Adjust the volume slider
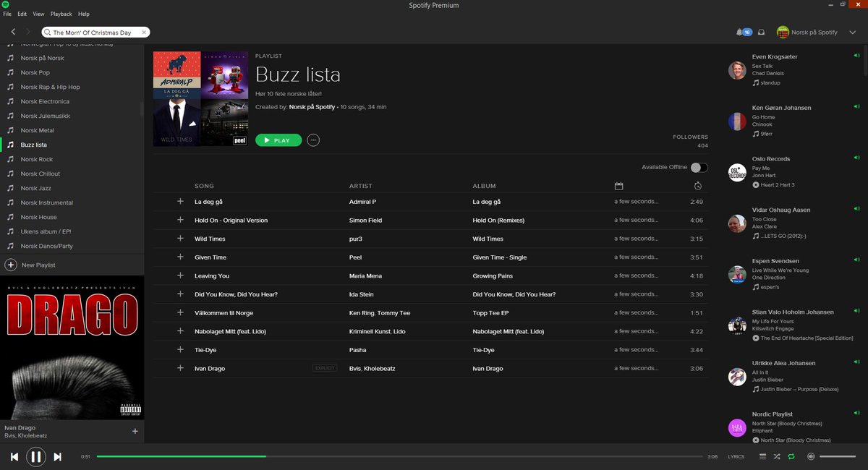868x470 pixels. coord(839,456)
